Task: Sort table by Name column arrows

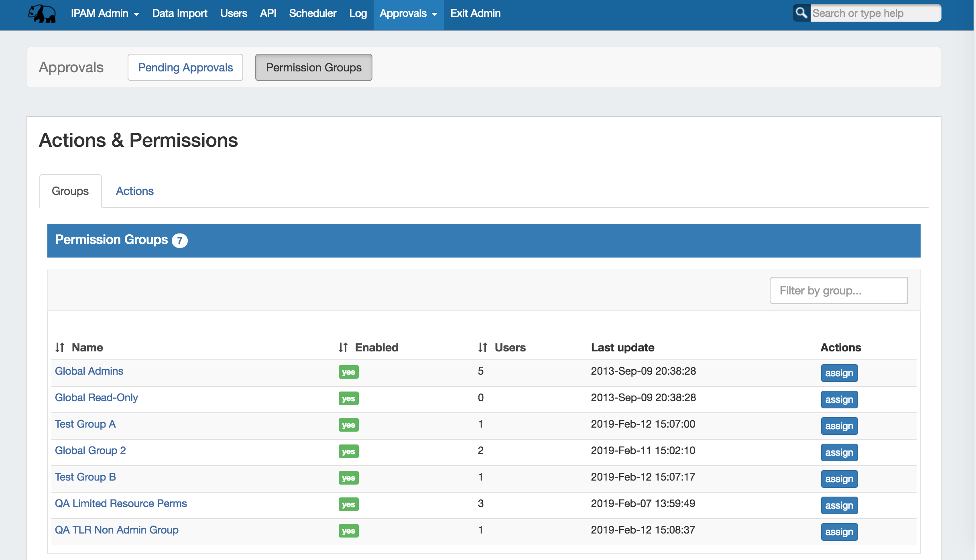Action: [x=60, y=347]
